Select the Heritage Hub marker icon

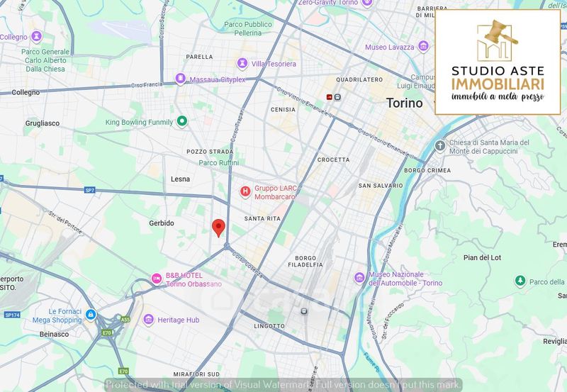point(148,320)
